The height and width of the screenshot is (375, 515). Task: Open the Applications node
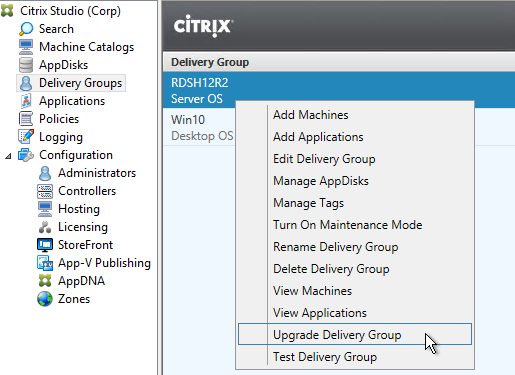pyautogui.click(x=72, y=101)
